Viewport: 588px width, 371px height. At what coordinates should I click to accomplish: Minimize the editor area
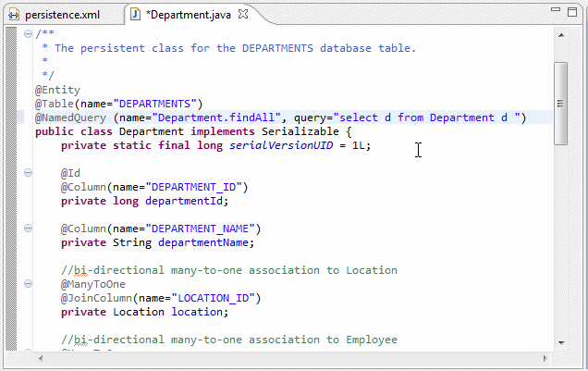pos(556,9)
